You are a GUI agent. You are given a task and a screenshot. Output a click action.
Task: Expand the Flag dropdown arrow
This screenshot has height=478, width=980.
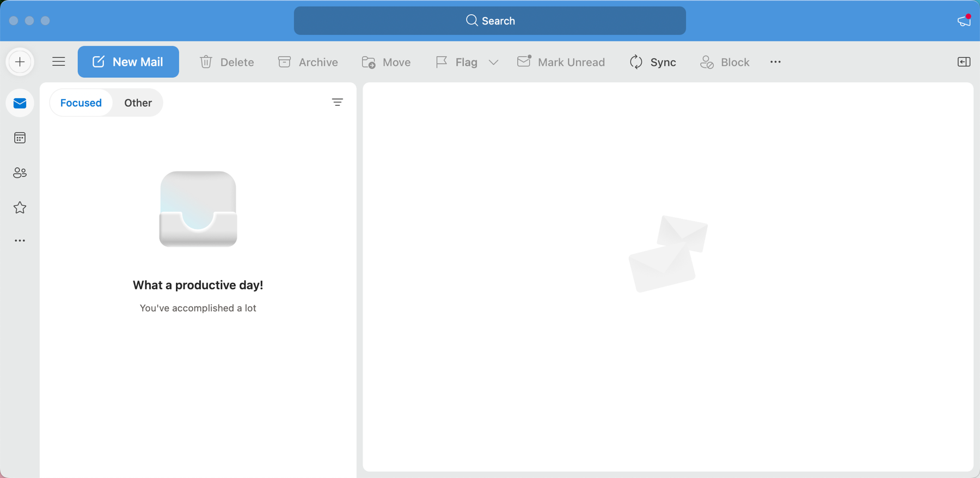click(494, 62)
